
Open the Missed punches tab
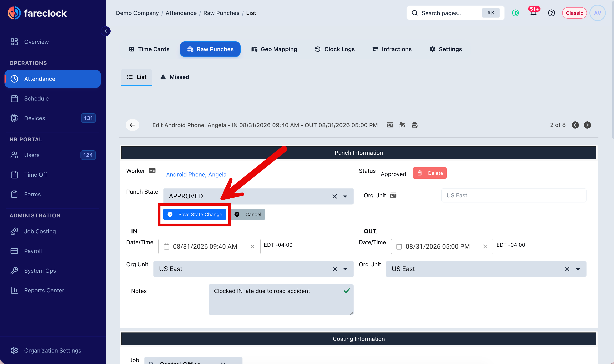(x=175, y=77)
